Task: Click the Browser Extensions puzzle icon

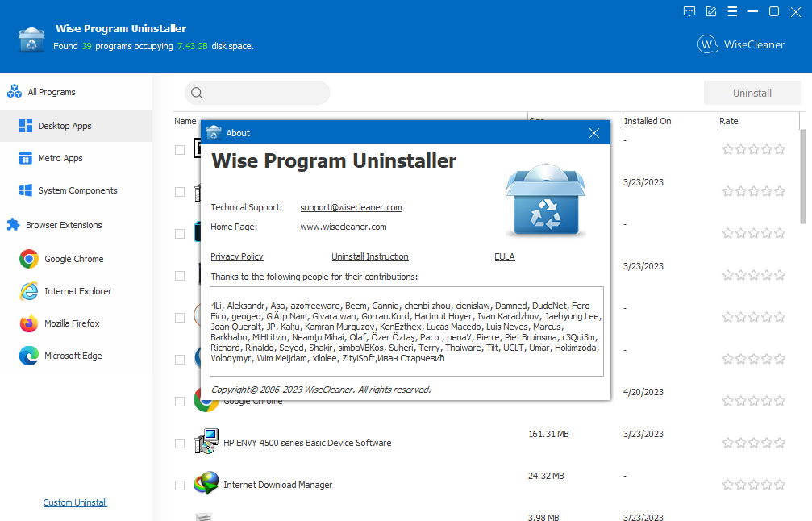Action: click(x=14, y=225)
